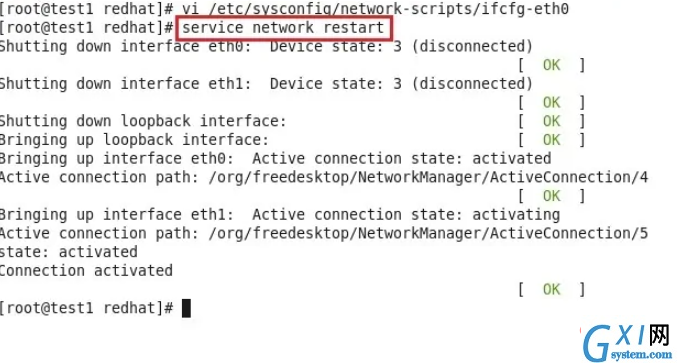Screen dimensions: 679x363
Task: Click the ActiveConnection/4 path text
Action: (428, 178)
